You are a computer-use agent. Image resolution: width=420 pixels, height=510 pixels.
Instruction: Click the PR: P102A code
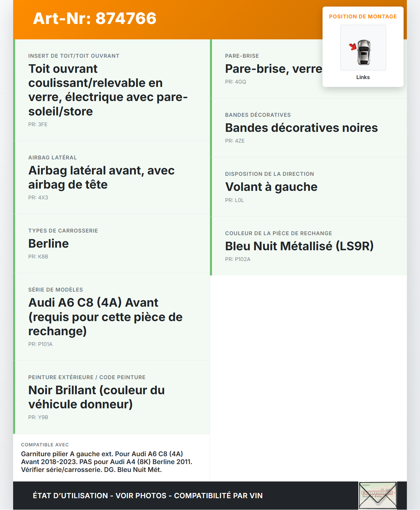pyautogui.click(x=238, y=259)
